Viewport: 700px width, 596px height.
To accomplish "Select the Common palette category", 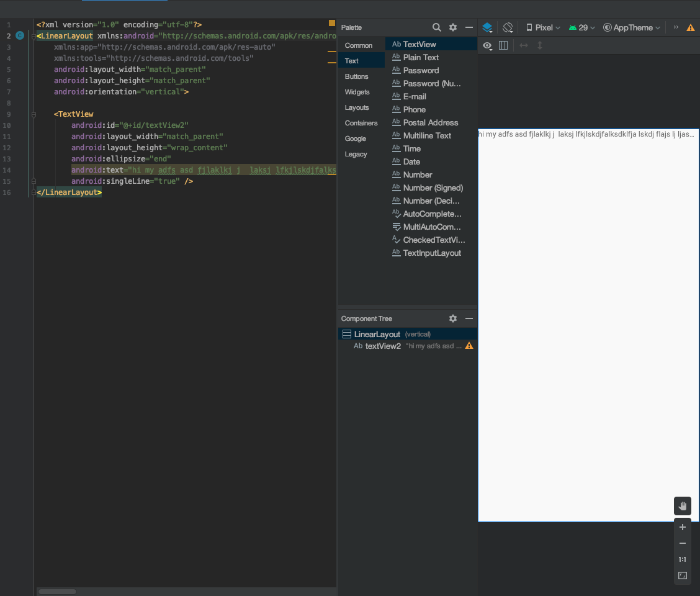I will coord(362,45).
